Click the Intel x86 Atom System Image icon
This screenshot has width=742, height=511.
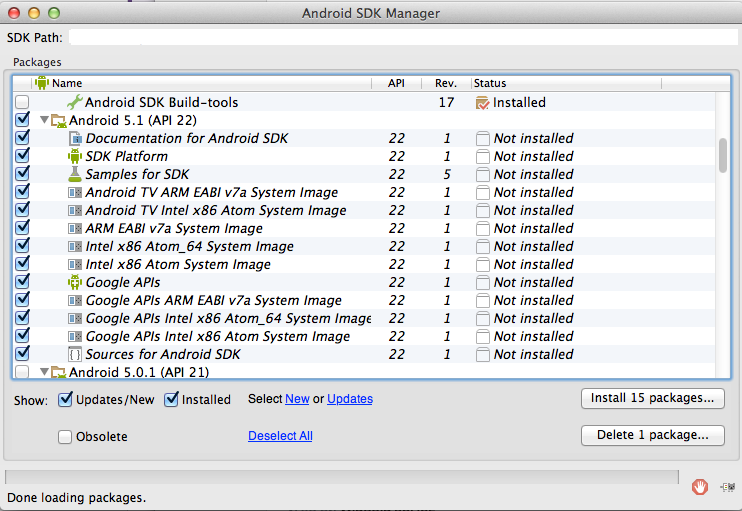coord(75,264)
